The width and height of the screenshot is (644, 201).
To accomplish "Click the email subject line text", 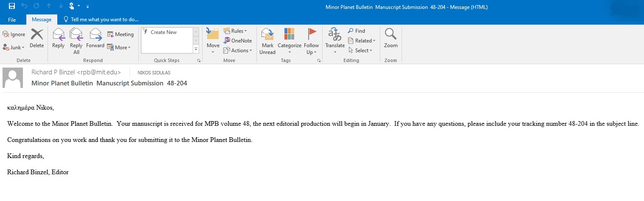I will (x=109, y=83).
